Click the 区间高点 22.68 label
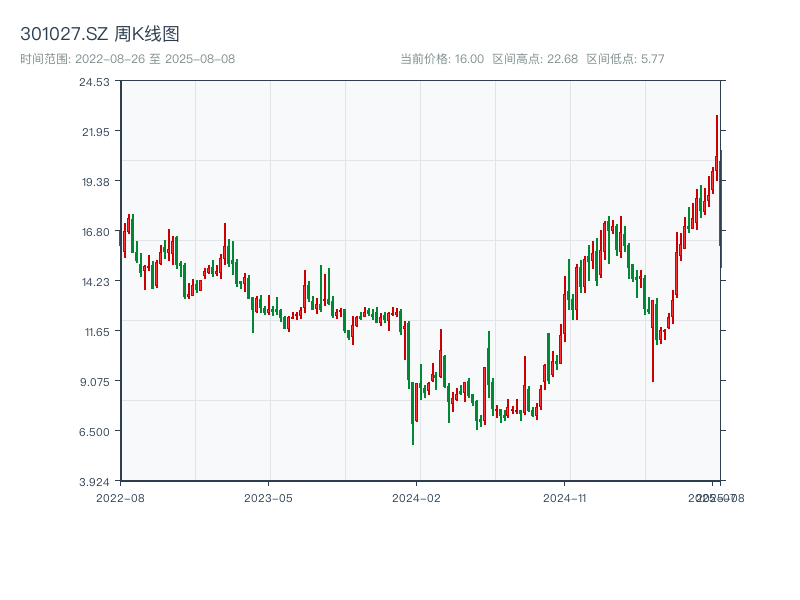This screenshot has width=800, height=600. (535, 59)
